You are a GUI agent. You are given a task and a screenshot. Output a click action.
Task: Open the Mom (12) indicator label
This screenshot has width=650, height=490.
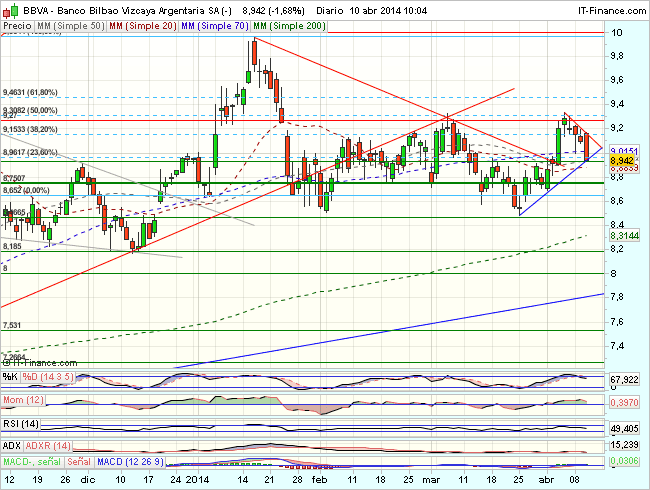pos(23,400)
